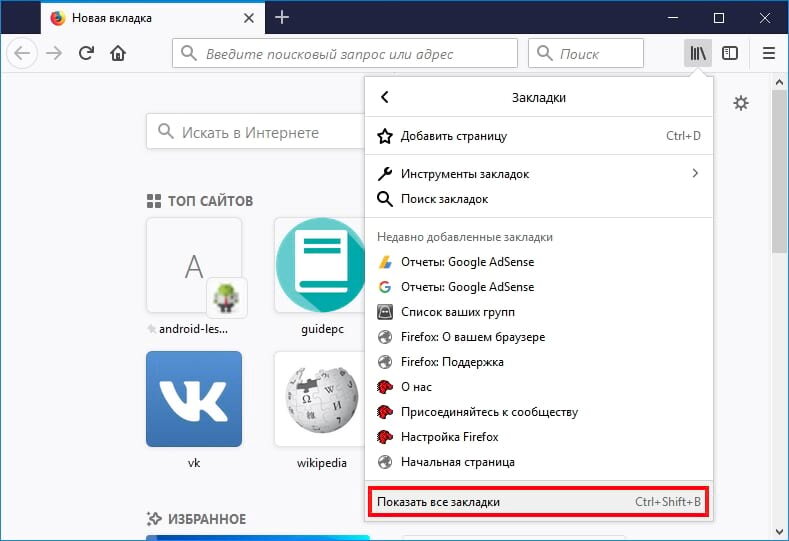The height and width of the screenshot is (541, 789).
Task: Click page scrollbar down arrow
Action: click(779, 532)
